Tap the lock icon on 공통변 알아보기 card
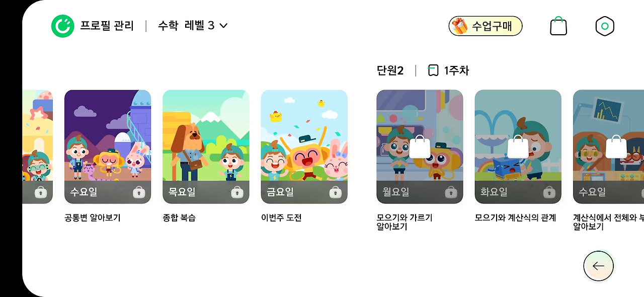The height and width of the screenshot is (297, 644). click(139, 192)
